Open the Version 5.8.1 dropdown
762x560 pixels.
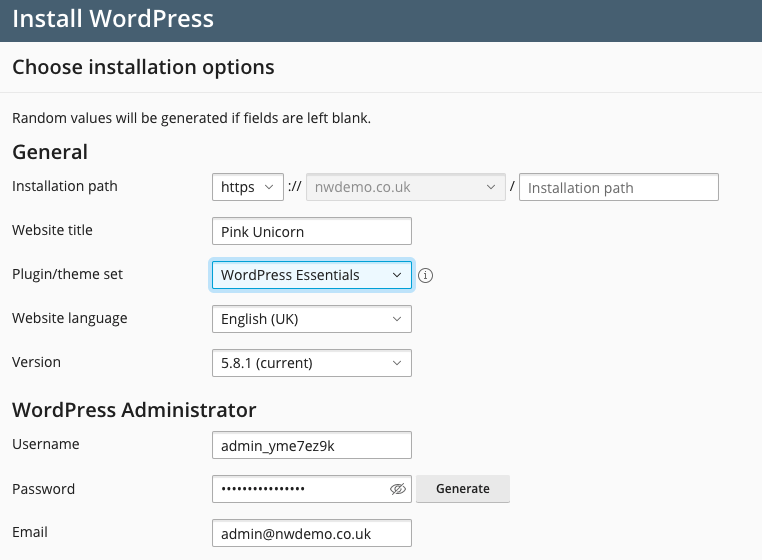tap(312, 363)
